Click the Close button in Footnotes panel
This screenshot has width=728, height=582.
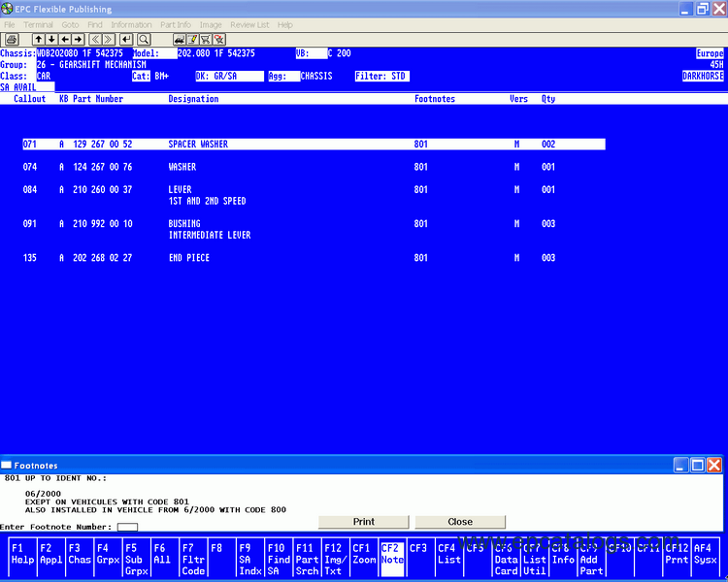pyautogui.click(x=460, y=522)
